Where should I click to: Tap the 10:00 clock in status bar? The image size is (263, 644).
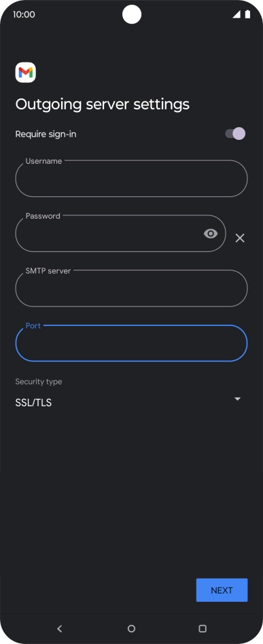pos(24,14)
